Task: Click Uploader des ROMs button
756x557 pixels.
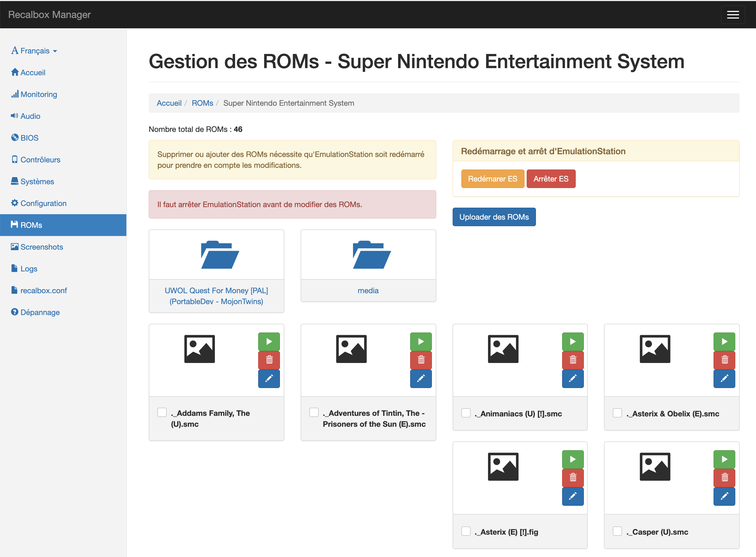Action: point(494,217)
